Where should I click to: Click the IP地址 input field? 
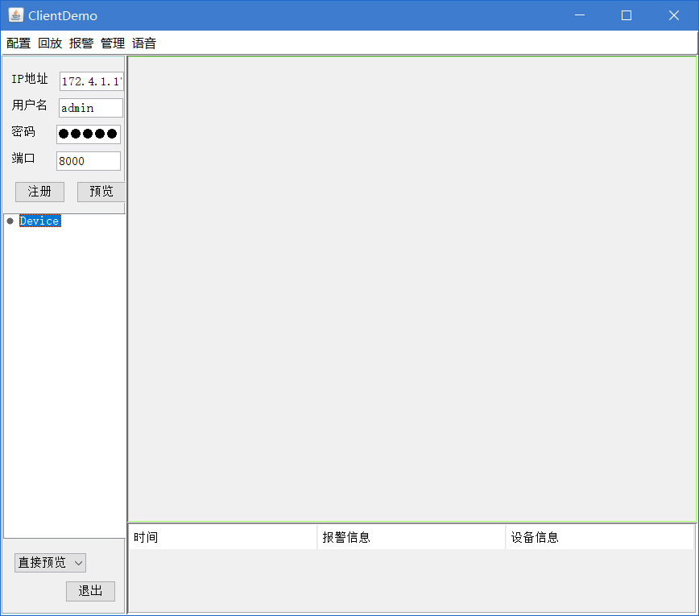[91, 81]
